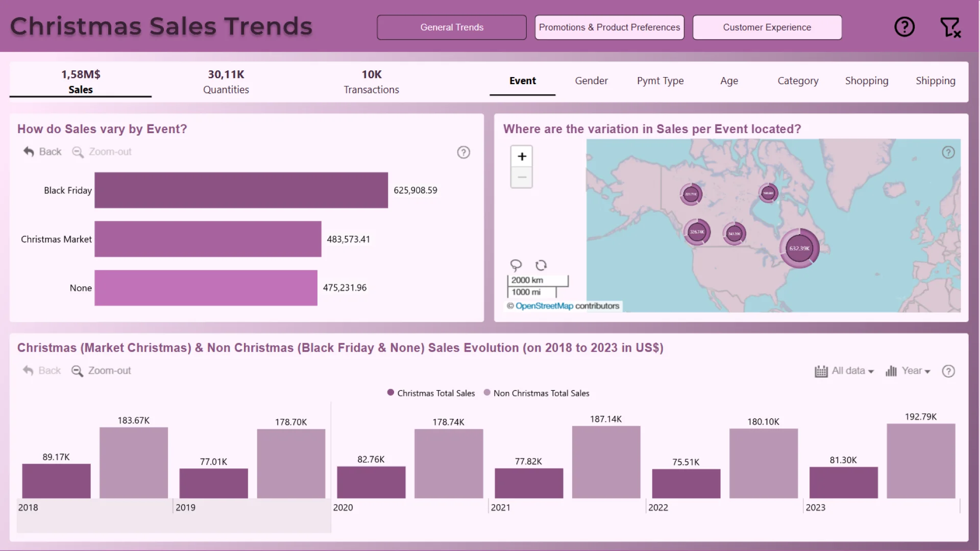Switch to the Age dimension tab

(x=729, y=81)
